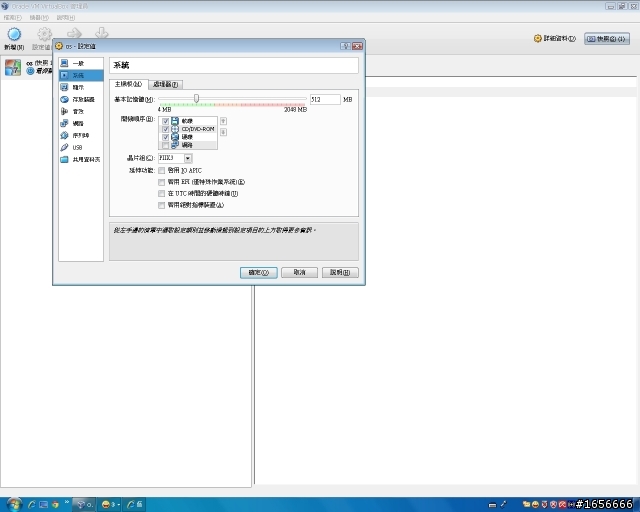Open the Shared Folders settings category

(81, 159)
